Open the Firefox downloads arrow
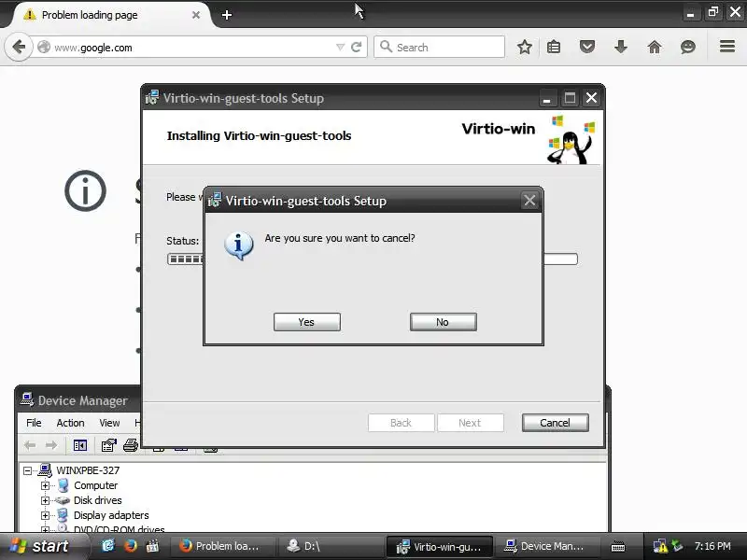This screenshot has height=560, width=747. [x=621, y=47]
